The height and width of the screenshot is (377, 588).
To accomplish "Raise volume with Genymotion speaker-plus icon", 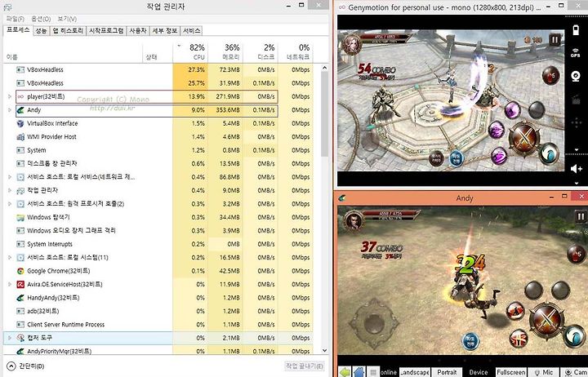I will 576,169.
